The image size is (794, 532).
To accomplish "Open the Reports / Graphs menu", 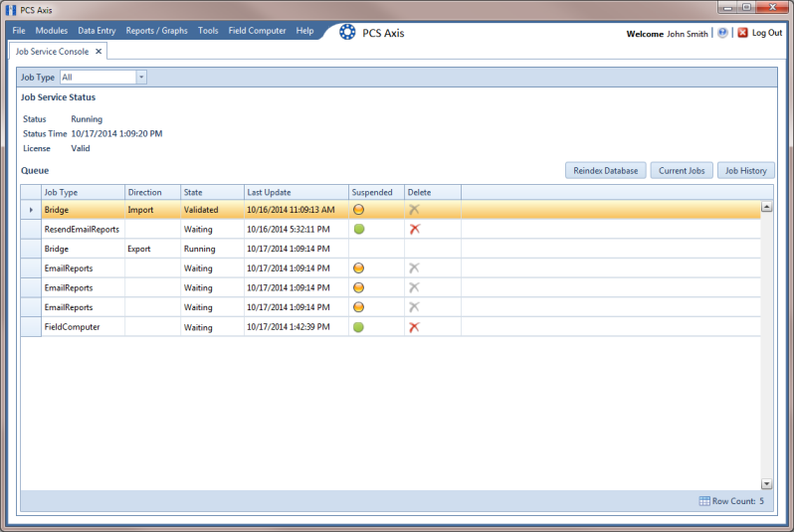I will point(156,31).
